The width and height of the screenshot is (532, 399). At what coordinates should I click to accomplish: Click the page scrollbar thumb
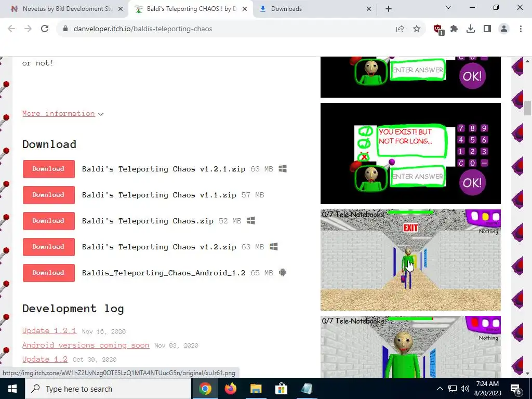tap(527, 109)
